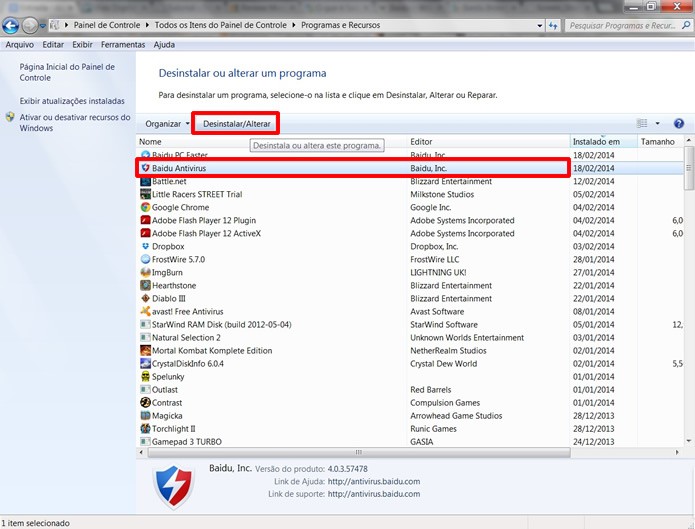695x529 pixels.
Task: Click the Forward navigation arrow button
Action: tap(30, 26)
